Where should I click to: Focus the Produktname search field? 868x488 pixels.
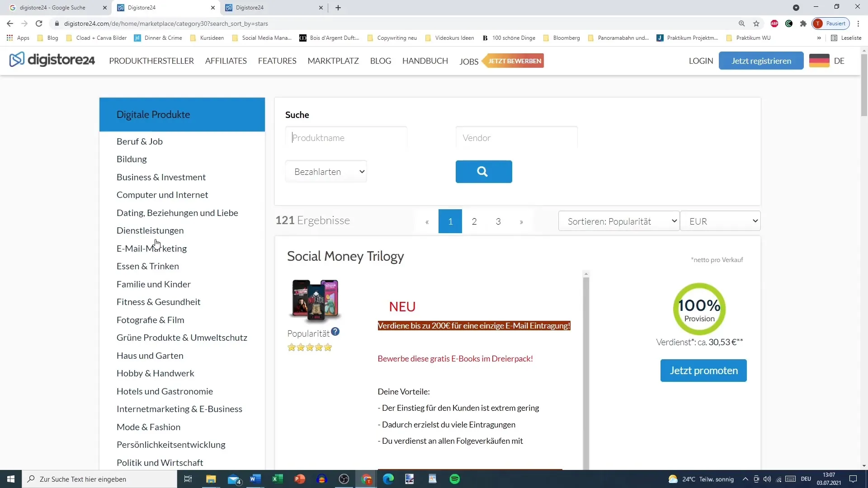tap(346, 138)
